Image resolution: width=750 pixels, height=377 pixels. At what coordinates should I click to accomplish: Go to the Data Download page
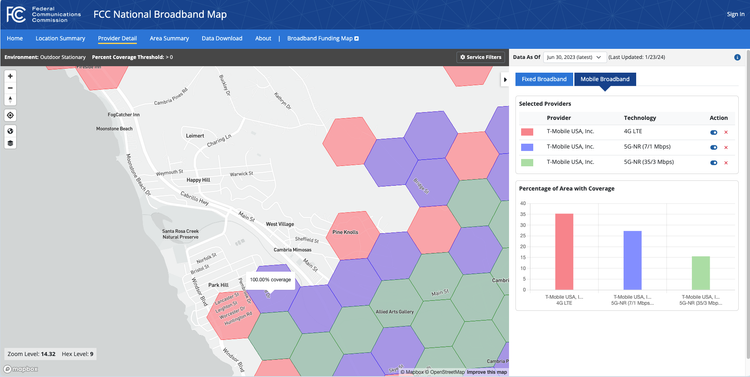tap(222, 38)
